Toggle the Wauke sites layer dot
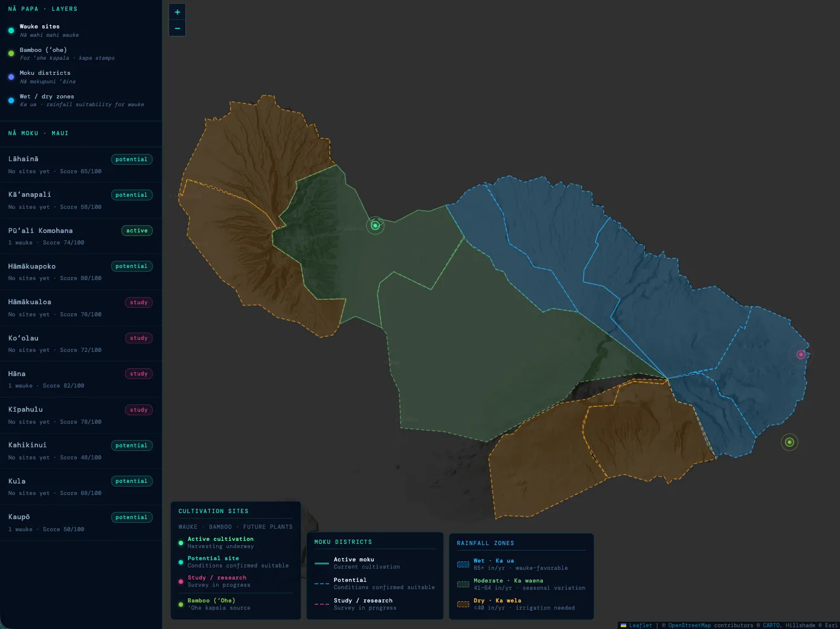Screen dimensions: 840x629 (11, 30)
